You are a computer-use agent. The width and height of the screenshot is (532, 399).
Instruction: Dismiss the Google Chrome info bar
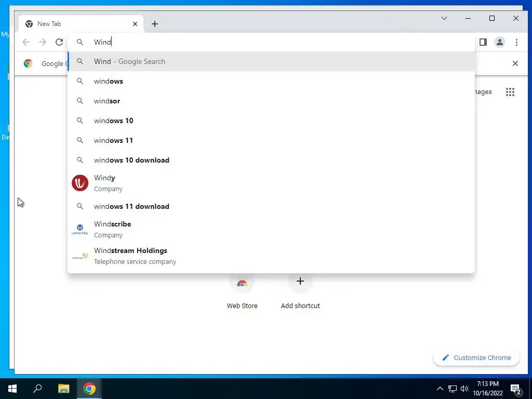point(515,63)
